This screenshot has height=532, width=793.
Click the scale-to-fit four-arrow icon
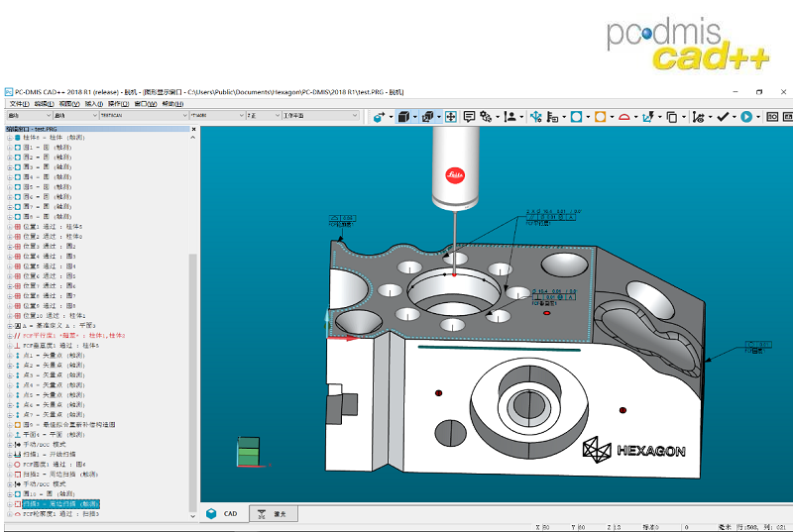coord(451,117)
